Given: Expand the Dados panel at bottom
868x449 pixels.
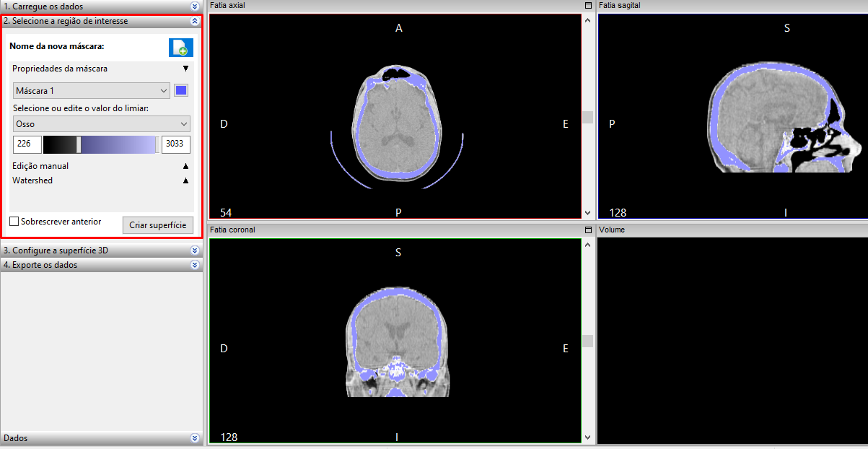Looking at the screenshot, I should pyautogui.click(x=101, y=438).
